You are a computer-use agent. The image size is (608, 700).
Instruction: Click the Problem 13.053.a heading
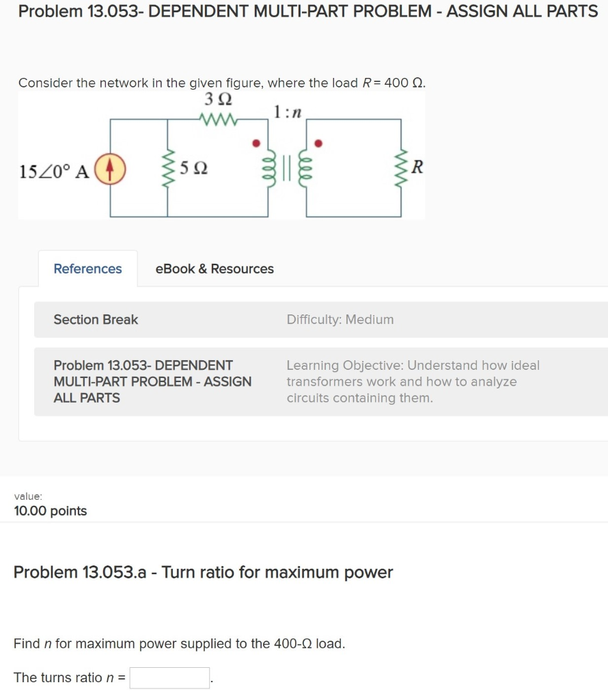tap(203, 572)
